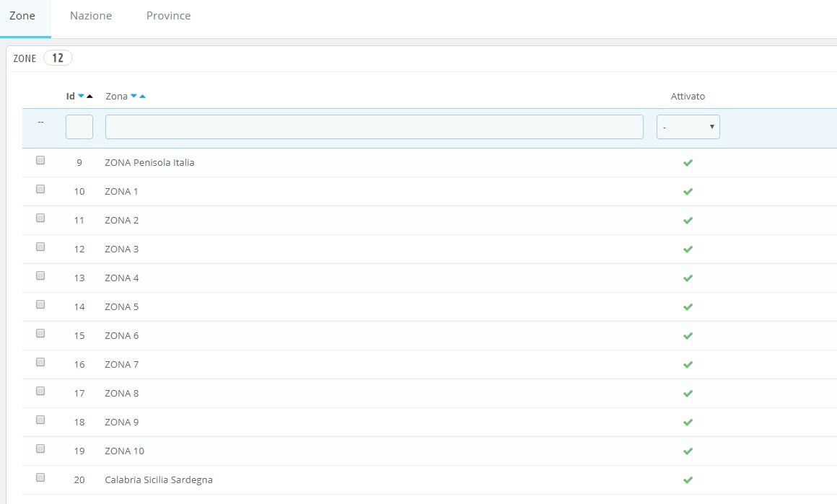Select Id cell 15
This screenshot has height=504, width=837.
(79, 335)
